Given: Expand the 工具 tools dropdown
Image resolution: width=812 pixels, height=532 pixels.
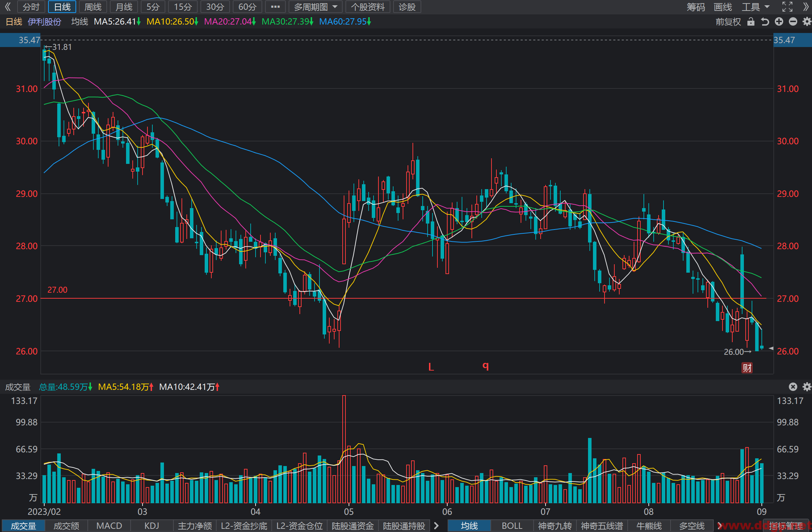Looking at the screenshot, I should pyautogui.click(x=755, y=7).
